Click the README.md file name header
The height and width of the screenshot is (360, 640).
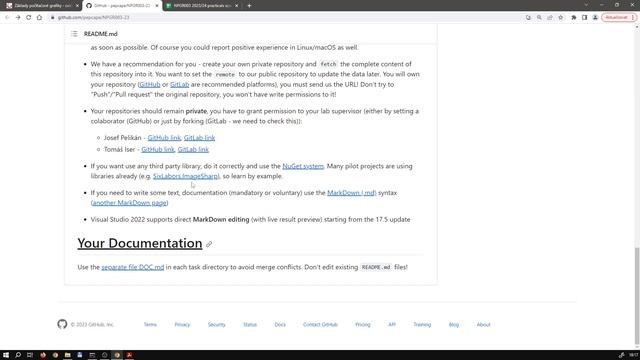pyautogui.click(x=100, y=34)
